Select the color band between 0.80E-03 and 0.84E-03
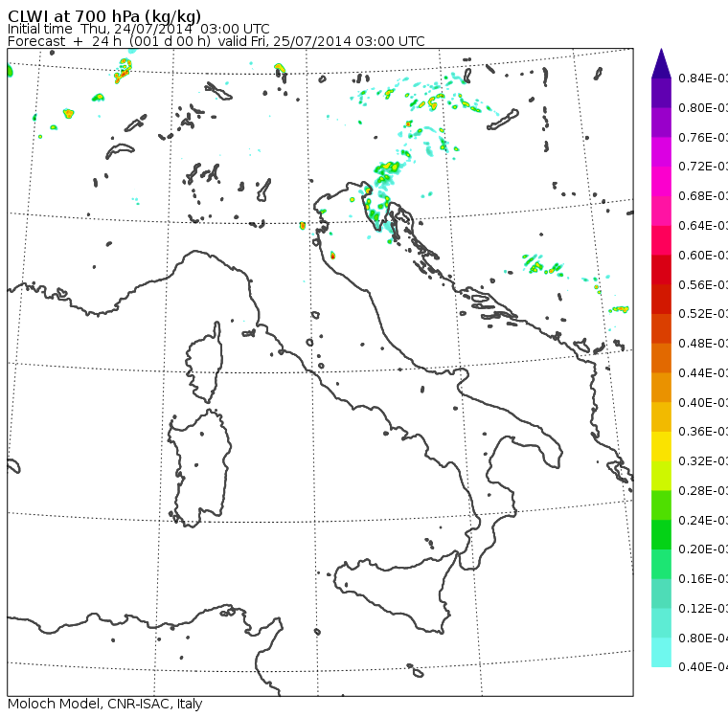728x717 pixels. point(661,93)
